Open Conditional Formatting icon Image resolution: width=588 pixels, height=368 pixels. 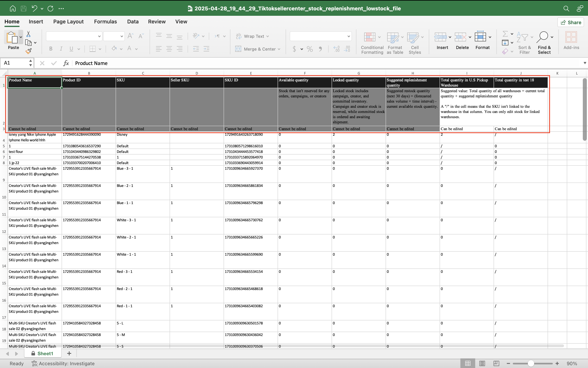pos(370,37)
